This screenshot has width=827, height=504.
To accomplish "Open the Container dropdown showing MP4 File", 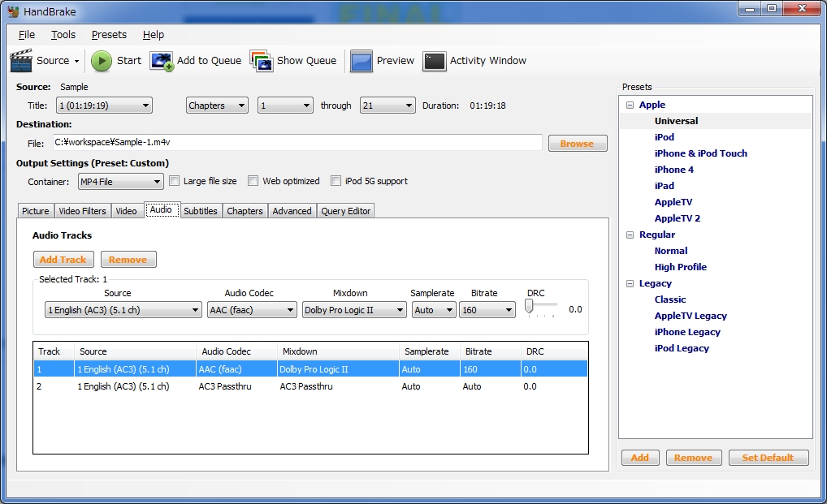I will (120, 182).
